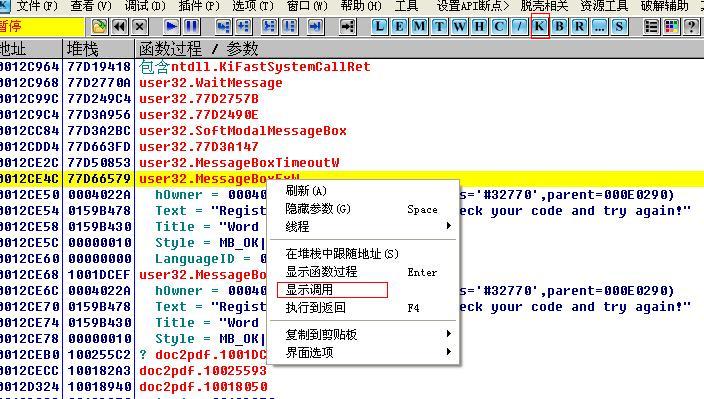The image size is (704, 399).
Task: Open the 帮助(H) menu
Action: [361, 6]
